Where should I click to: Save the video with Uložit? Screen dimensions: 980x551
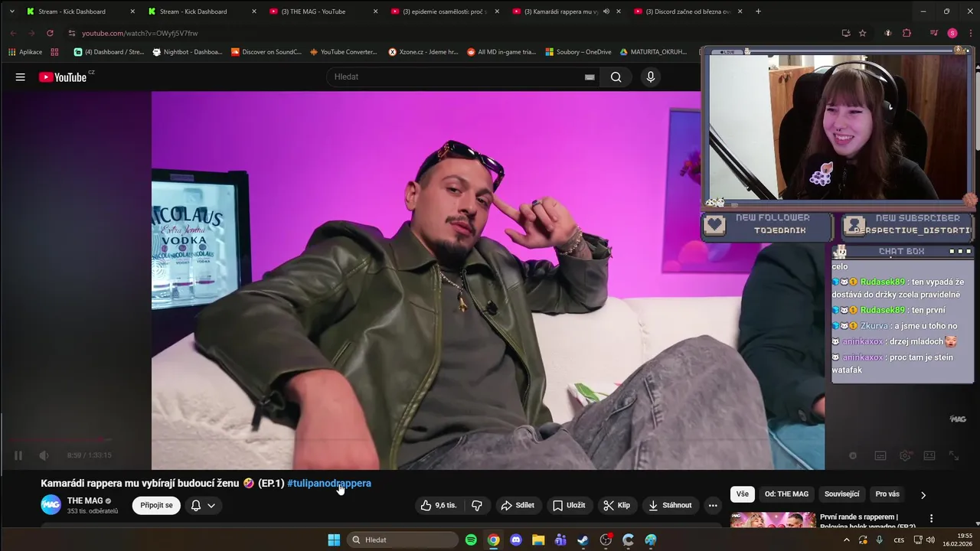(569, 505)
